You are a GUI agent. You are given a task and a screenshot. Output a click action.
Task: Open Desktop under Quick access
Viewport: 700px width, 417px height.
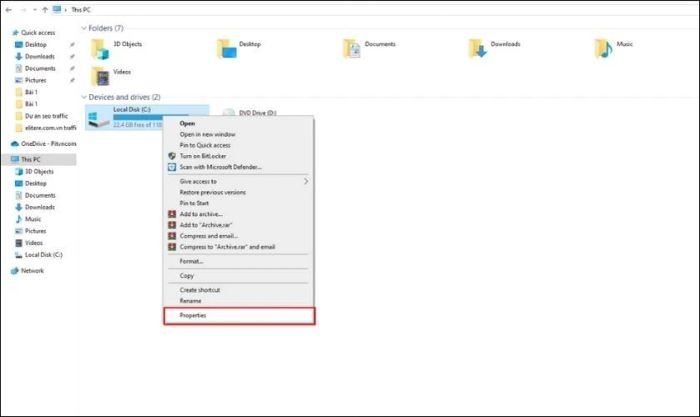[36, 45]
